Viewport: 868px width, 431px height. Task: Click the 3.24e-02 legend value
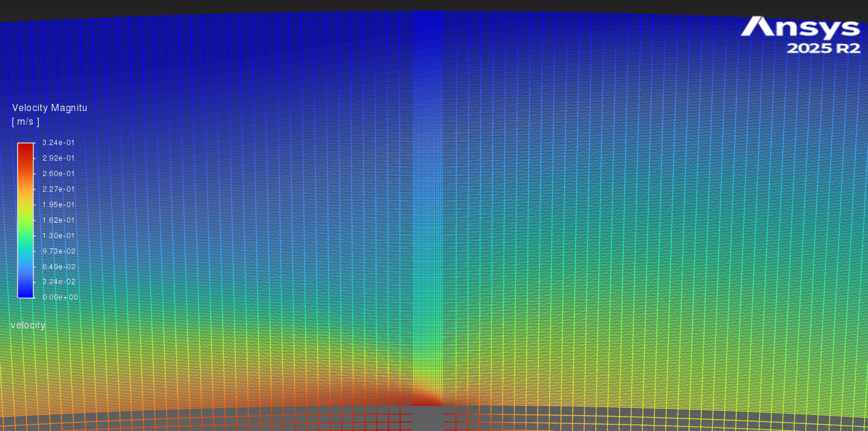59,282
